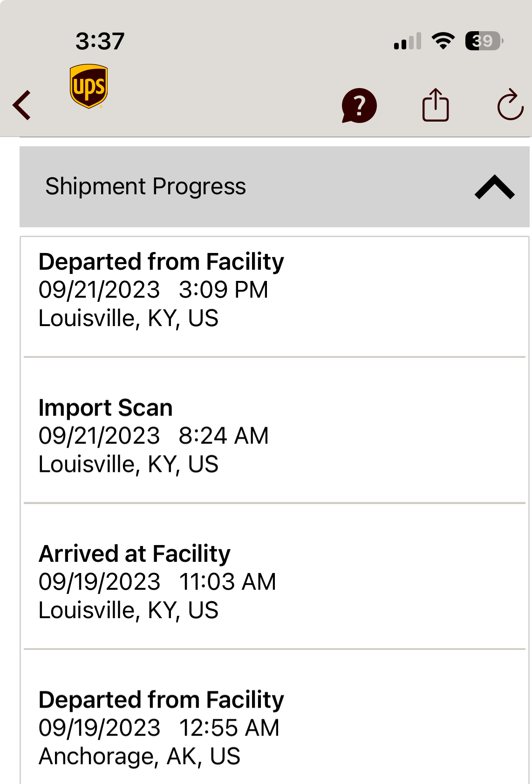Tap the 09/21/2023 8:24 AM timestamp
Image resolution: width=532 pixels, height=784 pixels.
pyautogui.click(x=153, y=436)
